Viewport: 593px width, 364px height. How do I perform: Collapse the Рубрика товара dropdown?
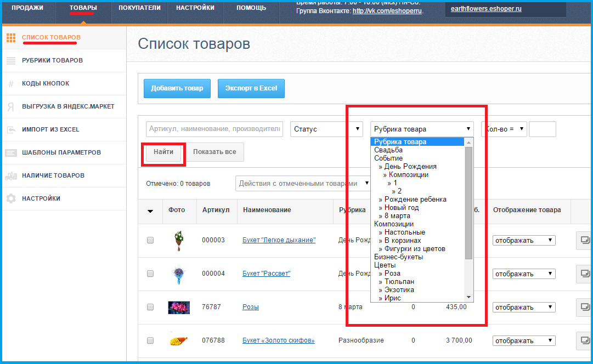click(422, 129)
